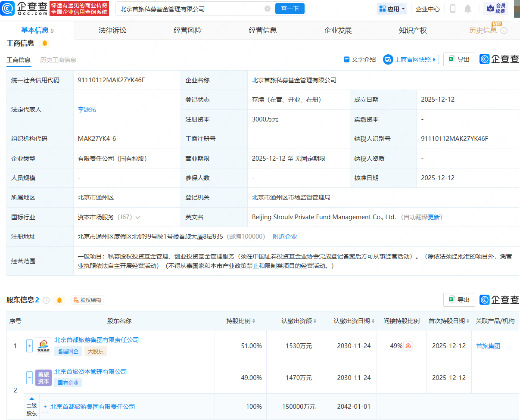Screen dimensions: 520x420
Task: Click the red warning icon next to 49%
Action: (408, 346)
